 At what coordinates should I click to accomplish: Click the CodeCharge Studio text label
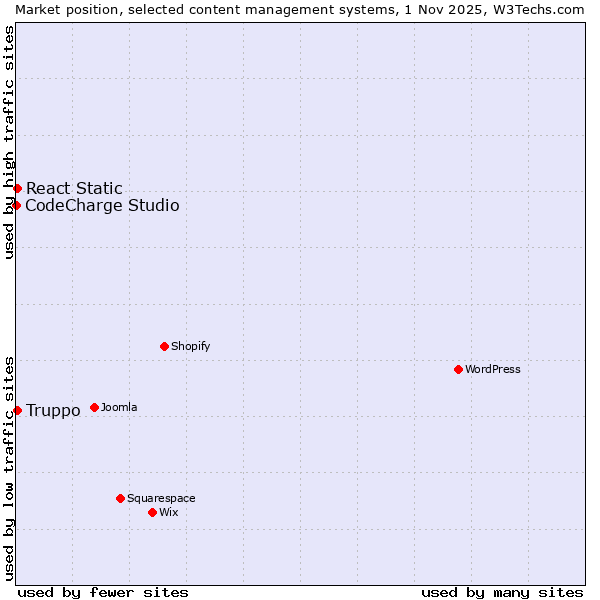click(102, 206)
